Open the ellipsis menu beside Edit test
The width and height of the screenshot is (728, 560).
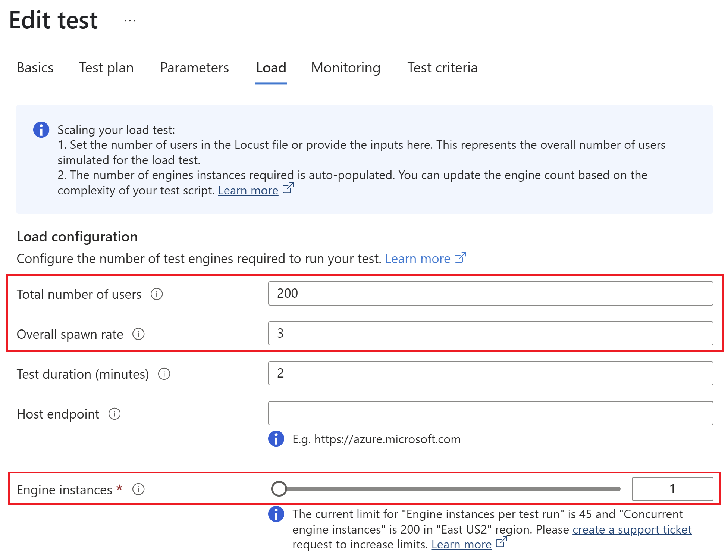(130, 21)
